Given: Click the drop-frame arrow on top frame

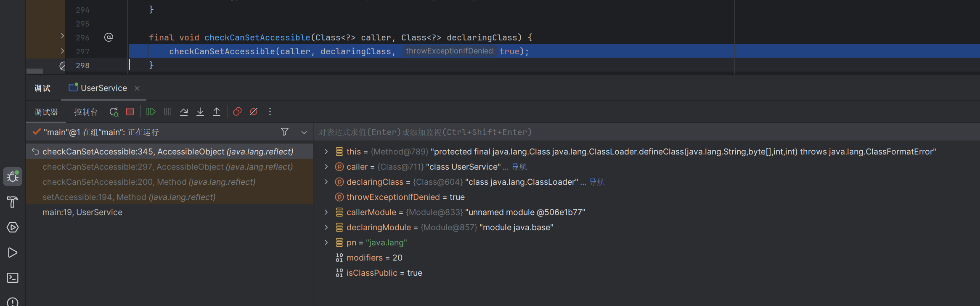Looking at the screenshot, I should coord(35,152).
